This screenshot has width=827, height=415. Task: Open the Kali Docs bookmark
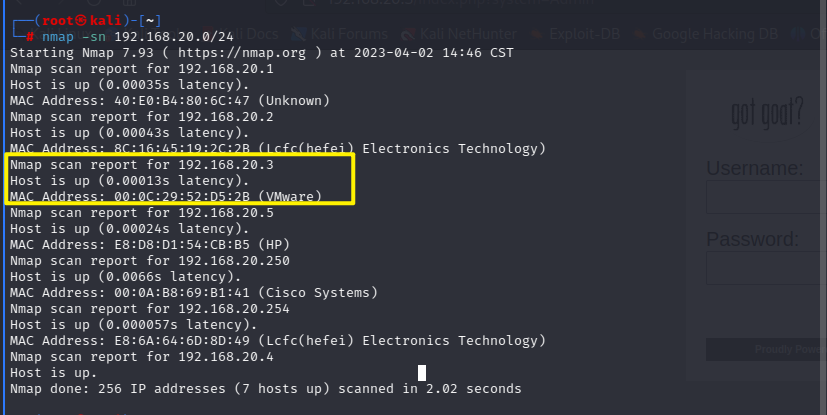(262, 35)
